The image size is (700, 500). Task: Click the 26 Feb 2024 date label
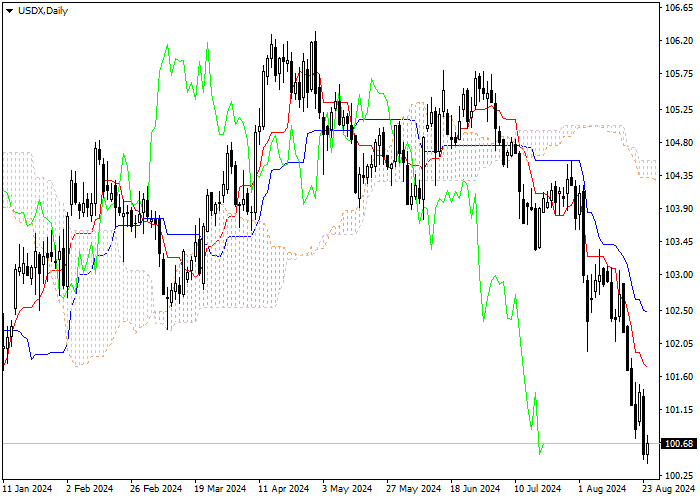tap(157, 489)
